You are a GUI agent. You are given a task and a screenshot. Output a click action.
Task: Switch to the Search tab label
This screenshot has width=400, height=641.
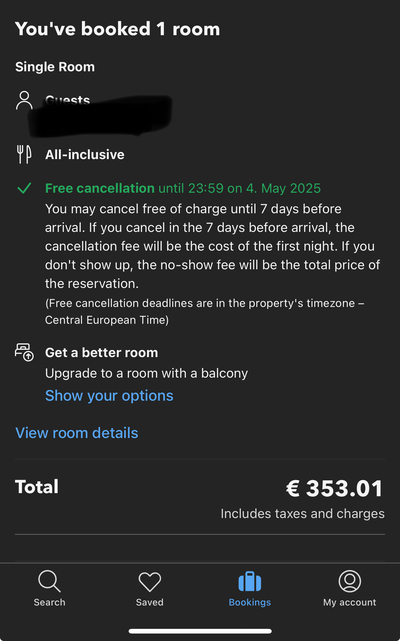point(49,603)
